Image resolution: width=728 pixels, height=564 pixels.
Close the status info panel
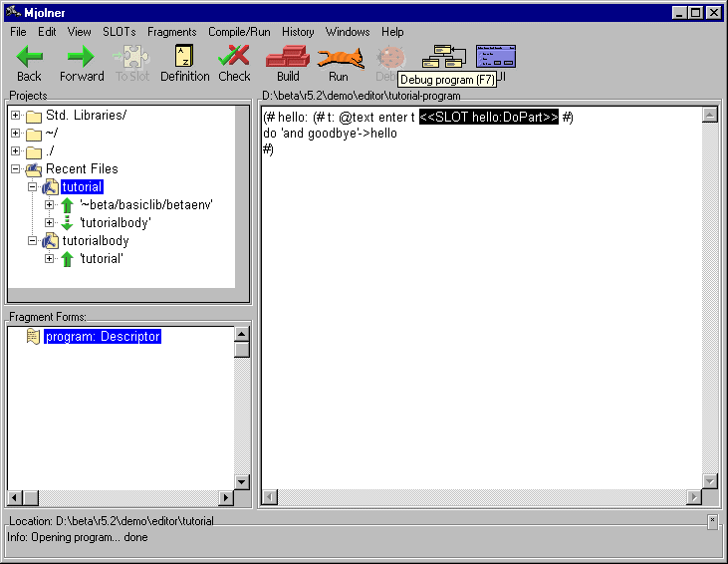712,520
